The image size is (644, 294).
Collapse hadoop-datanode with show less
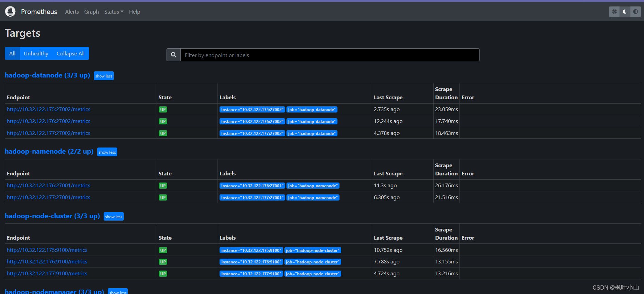click(x=104, y=76)
